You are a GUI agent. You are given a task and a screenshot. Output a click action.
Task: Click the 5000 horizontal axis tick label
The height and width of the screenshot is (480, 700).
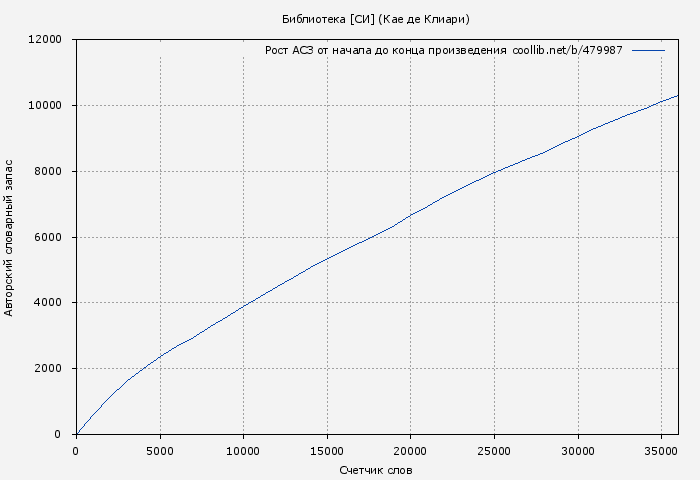[160, 451]
